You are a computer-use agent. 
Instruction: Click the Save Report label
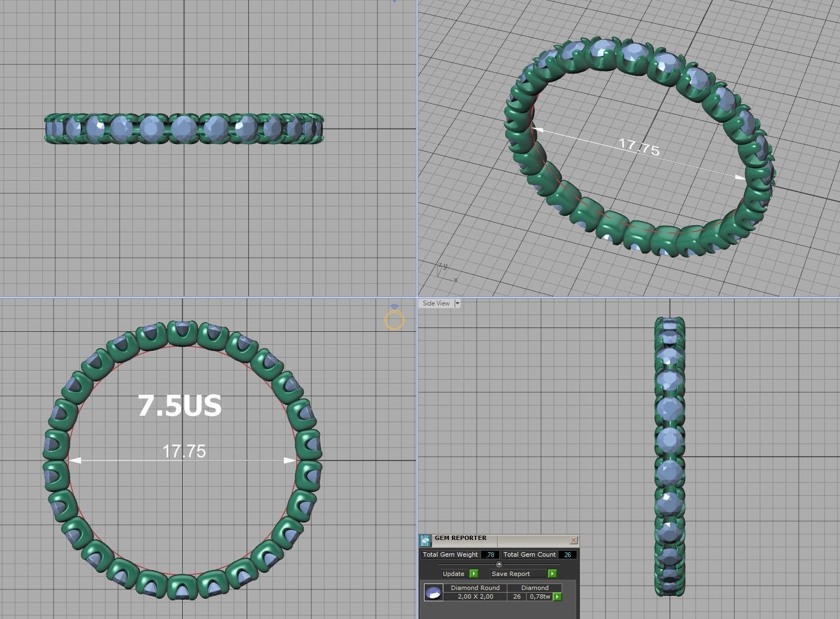coord(511,574)
